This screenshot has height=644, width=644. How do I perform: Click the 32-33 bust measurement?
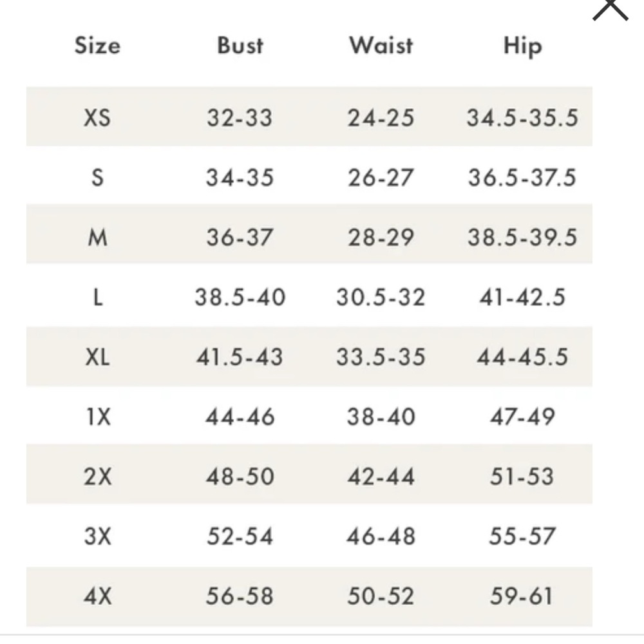tap(240, 118)
